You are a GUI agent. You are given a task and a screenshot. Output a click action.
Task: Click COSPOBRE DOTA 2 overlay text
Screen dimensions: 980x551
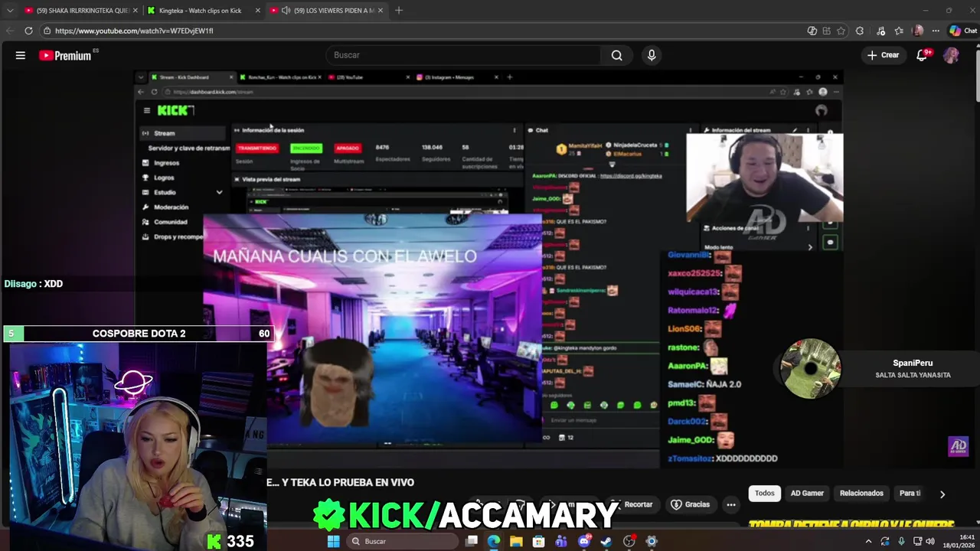[x=139, y=334]
